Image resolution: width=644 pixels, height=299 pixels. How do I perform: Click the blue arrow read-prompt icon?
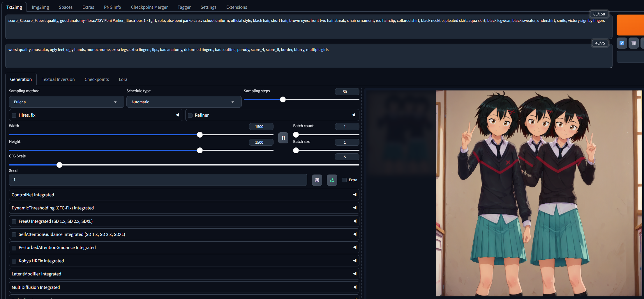point(622,43)
